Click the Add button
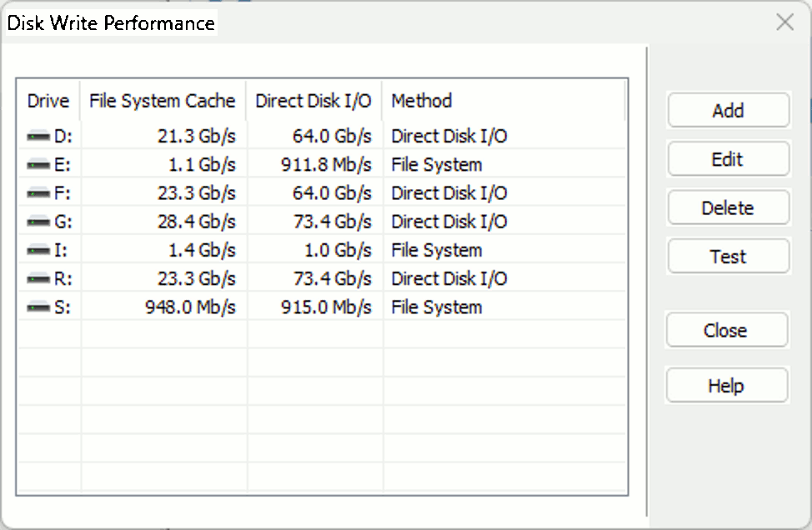The height and width of the screenshot is (530, 812). 728,110
